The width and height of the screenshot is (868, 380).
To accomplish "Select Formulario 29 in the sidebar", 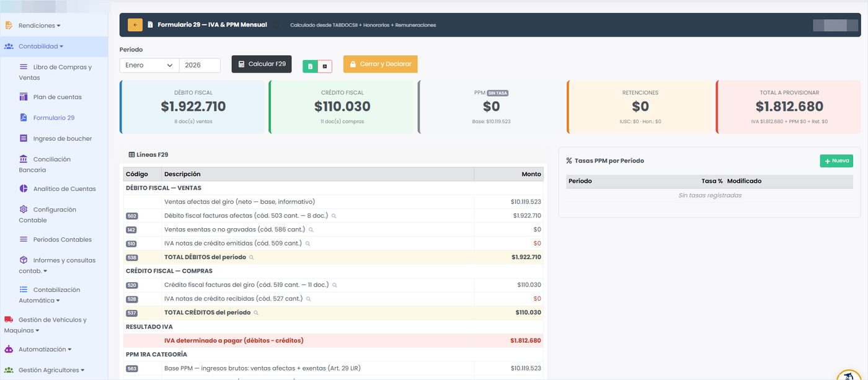I will click(54, 118).
